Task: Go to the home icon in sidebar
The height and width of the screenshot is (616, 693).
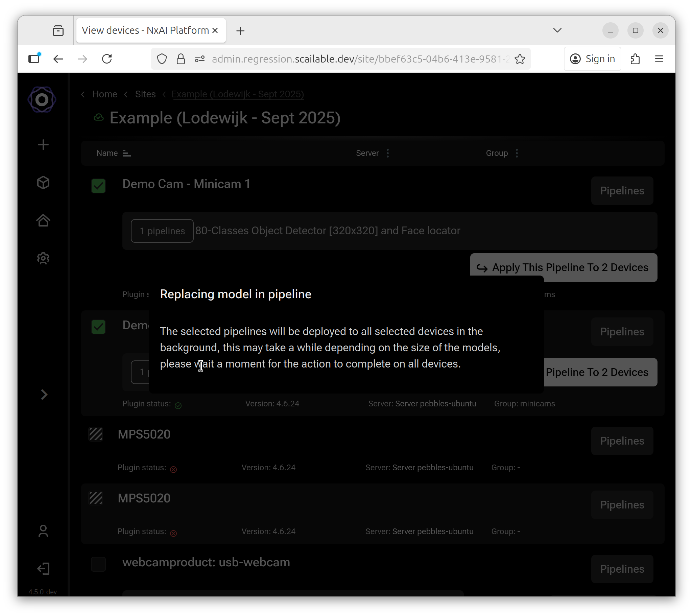Action: click(43, 220)
